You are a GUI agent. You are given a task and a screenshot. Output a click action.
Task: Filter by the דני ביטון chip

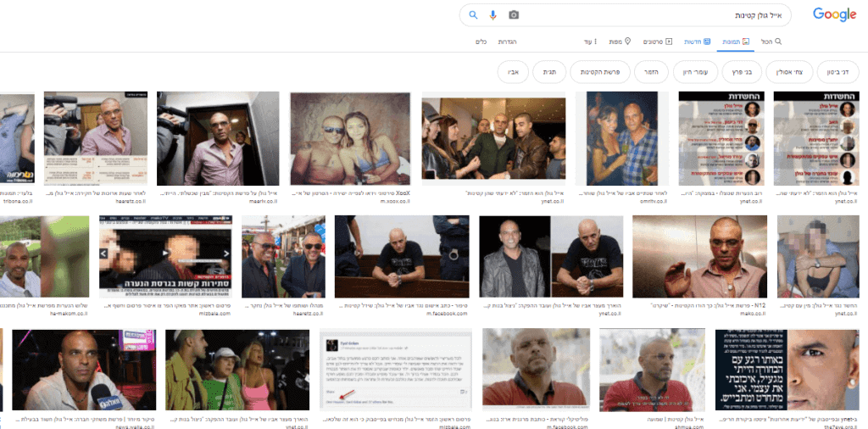click(x=837, y=72)
